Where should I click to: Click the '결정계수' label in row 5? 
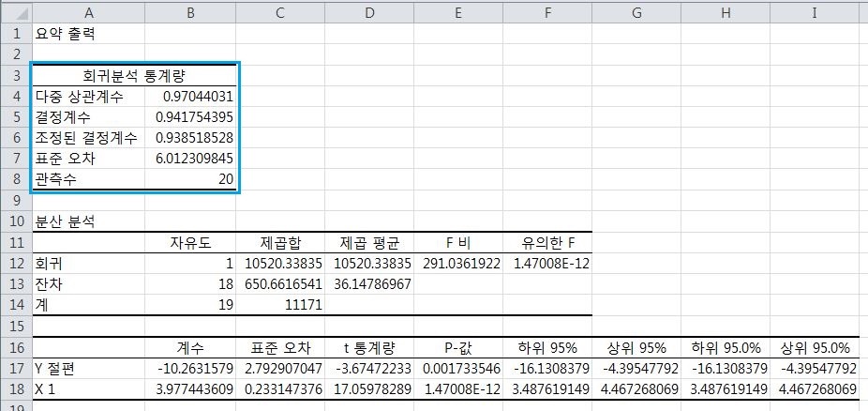click(88, 117)
